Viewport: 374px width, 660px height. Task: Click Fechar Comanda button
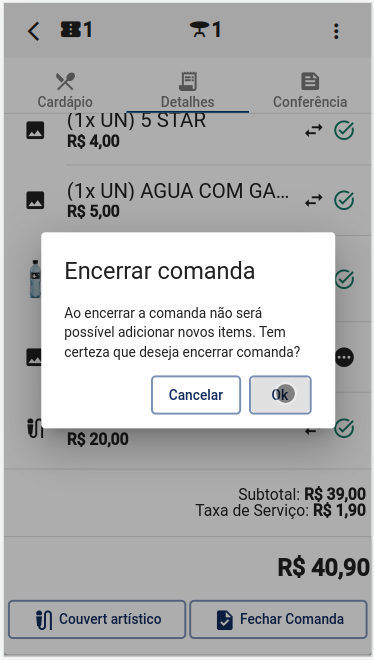pos(279,619)
